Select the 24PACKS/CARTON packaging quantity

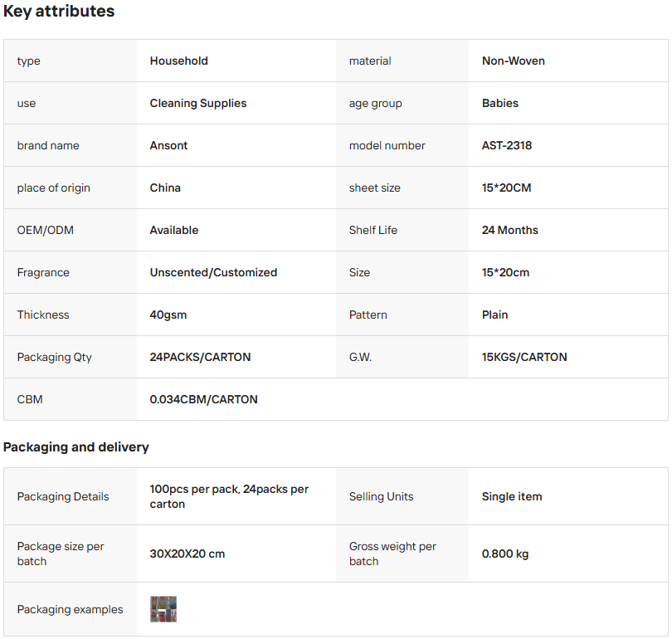point(200,357)
